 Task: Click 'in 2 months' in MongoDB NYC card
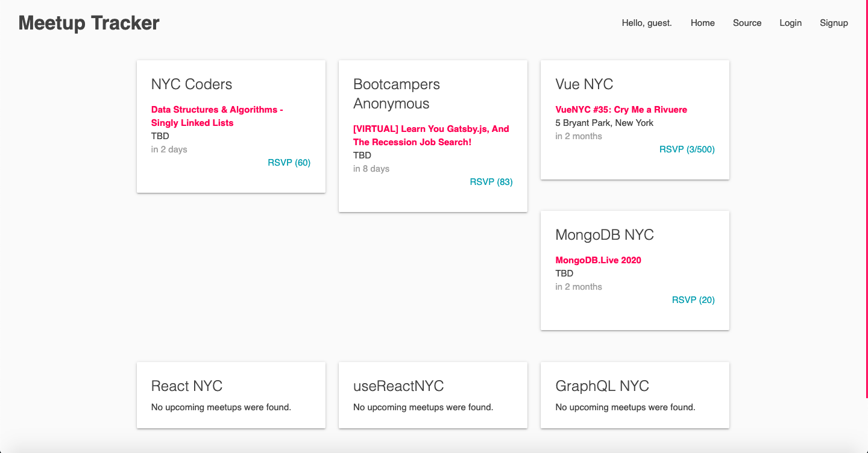[x=579, y=287]
